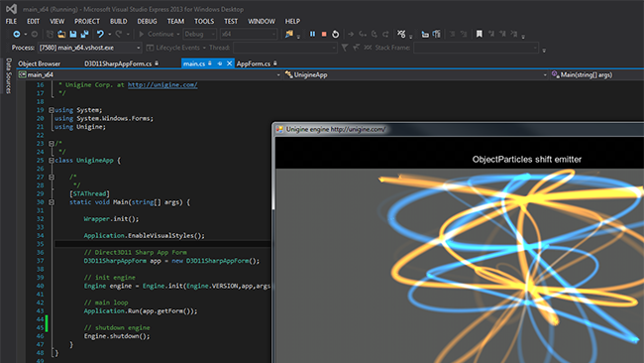Click the next bookmark icon
This screenshot has width=644, height=363.
(502, 34)
